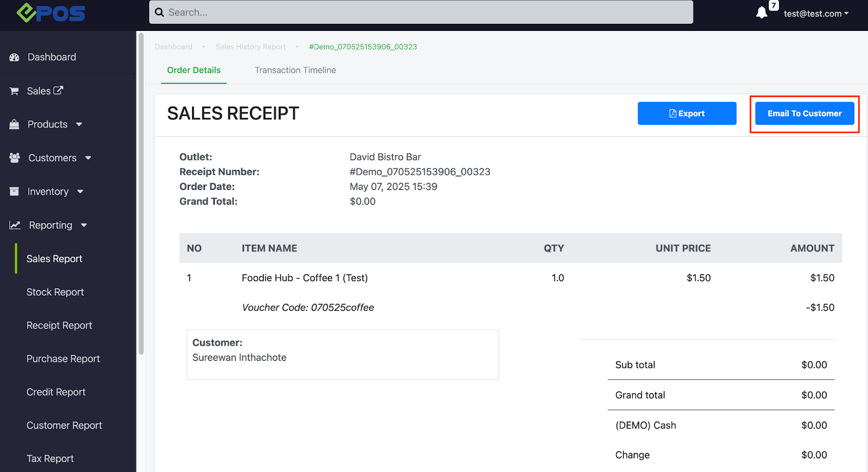Open the test@test.com account dropdown
This screenshot has height=472, width=868.
(816, 14)
